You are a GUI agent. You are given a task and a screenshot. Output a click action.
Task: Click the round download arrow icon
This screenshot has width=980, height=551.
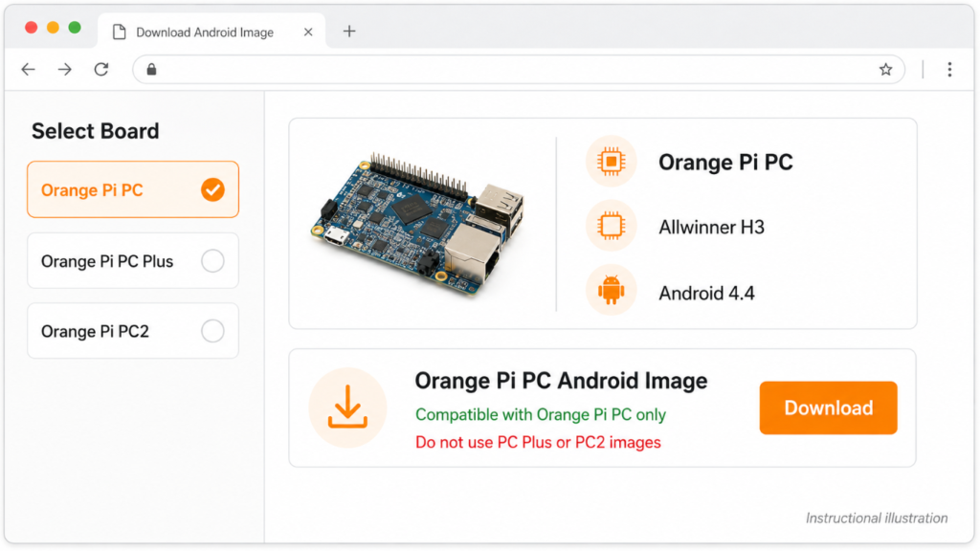[347, 408]
